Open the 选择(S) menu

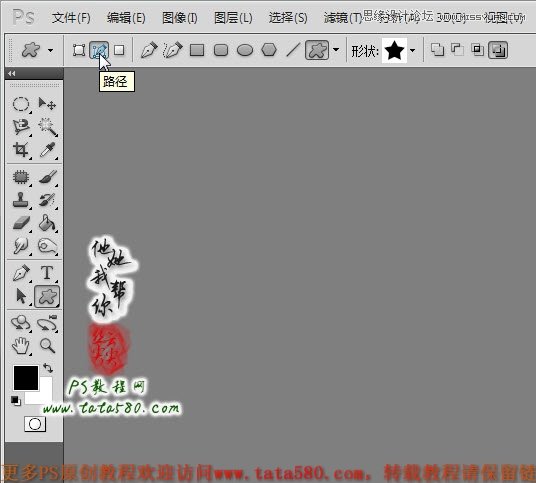288,17
